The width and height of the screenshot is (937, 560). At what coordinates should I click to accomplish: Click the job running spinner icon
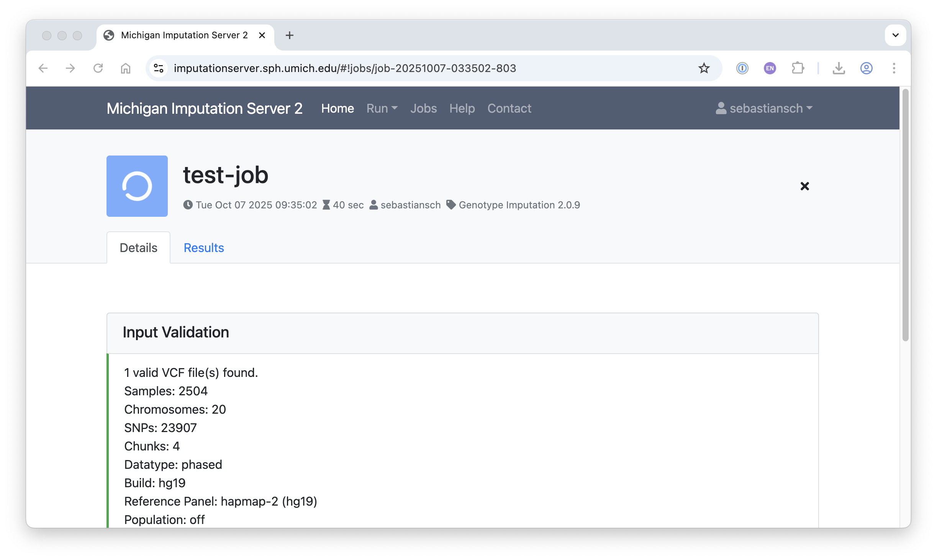click(x=137, y=186)
